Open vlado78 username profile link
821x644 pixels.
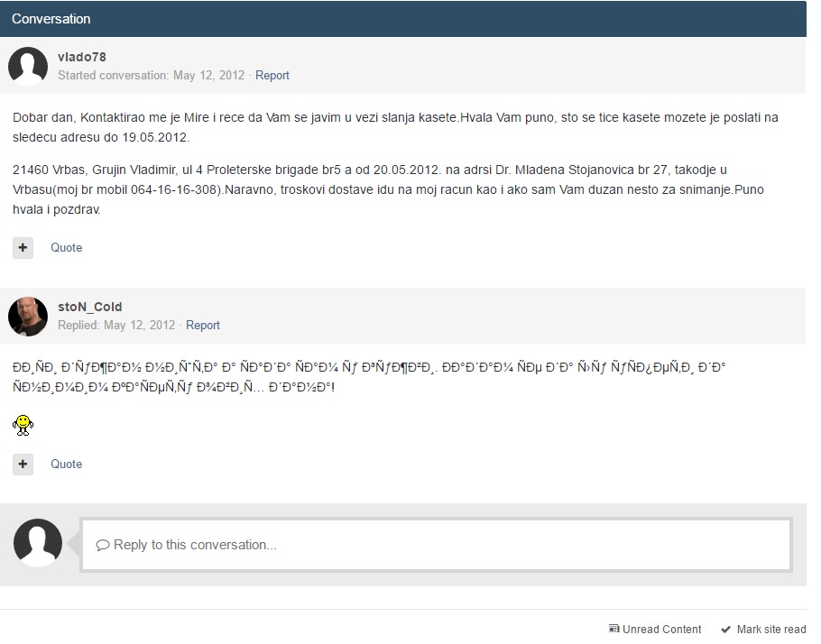pos(82,57)
